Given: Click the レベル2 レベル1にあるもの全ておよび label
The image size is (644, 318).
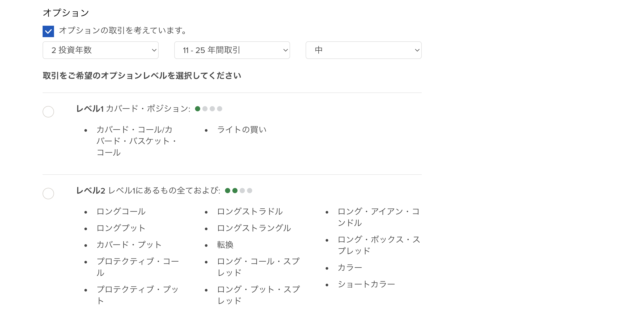Looking at the screenshot, I should (148, 190).
